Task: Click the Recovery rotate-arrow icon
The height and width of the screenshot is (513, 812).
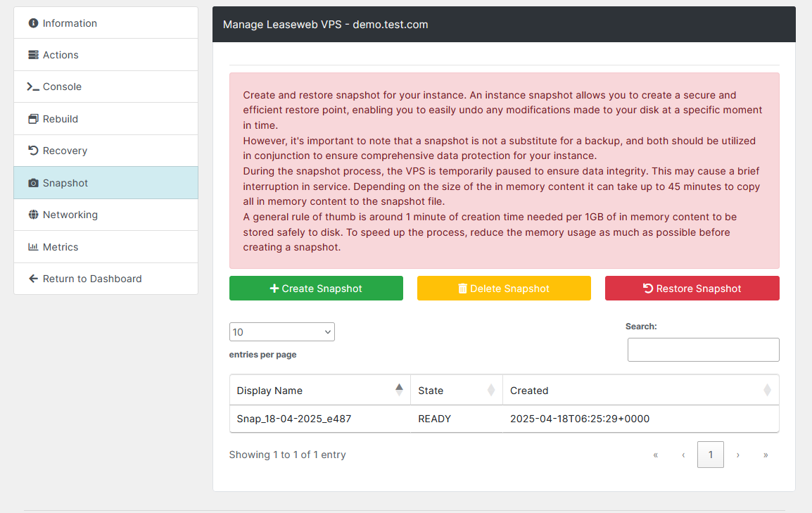Action: click(33, 151)
